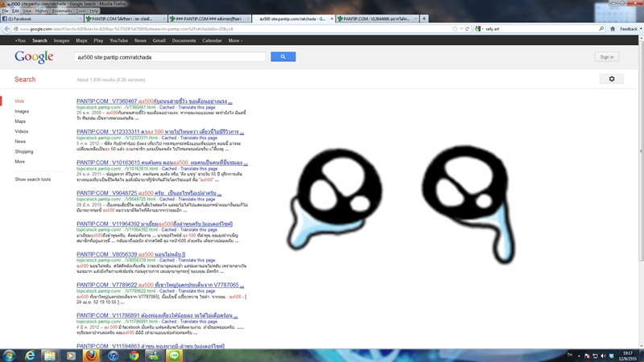Reload the page using the refresh icon
644x362 pixels.
[467, 29]
